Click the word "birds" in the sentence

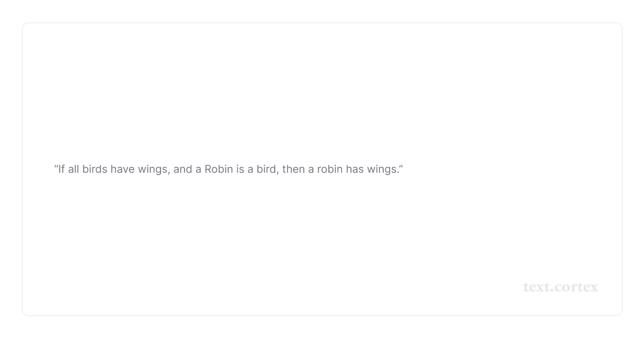click(x=94, y=169)
